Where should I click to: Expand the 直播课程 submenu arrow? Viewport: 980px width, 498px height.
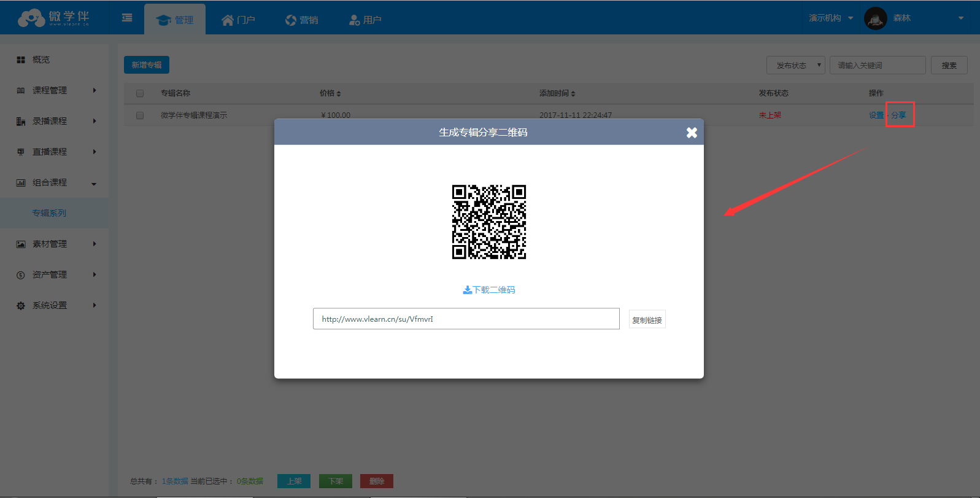95,152
